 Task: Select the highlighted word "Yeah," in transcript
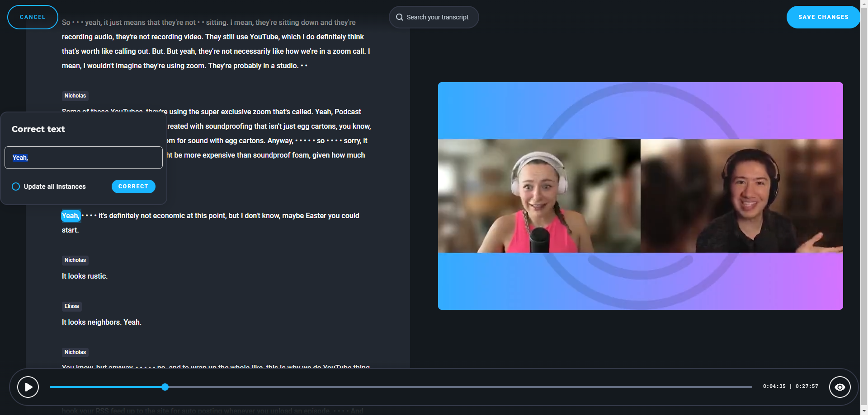[71, 216]
